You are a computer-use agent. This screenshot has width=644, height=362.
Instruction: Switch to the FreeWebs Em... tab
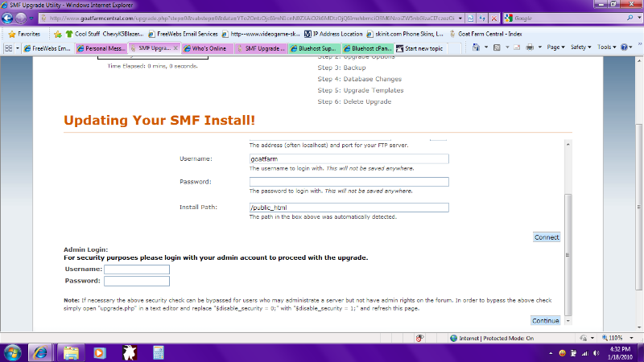pyautogui.click(x=47, y=48)
